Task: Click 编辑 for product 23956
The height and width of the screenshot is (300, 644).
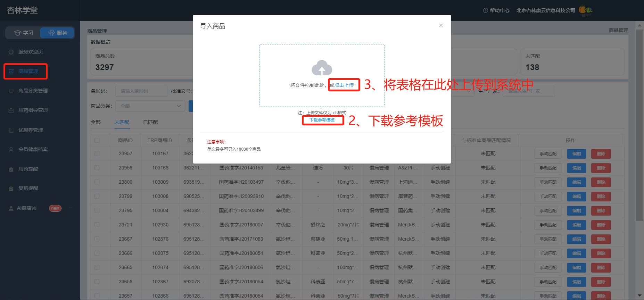Action: [x=577, y=168]
